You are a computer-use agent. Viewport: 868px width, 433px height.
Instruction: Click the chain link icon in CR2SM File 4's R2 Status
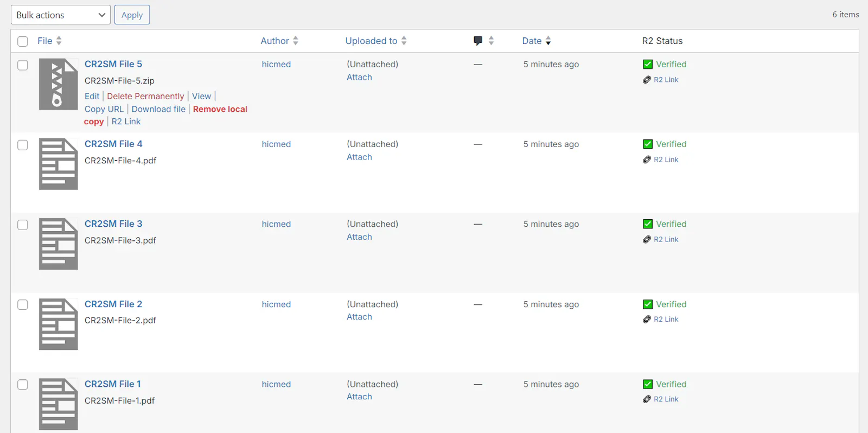click(647, 160)
